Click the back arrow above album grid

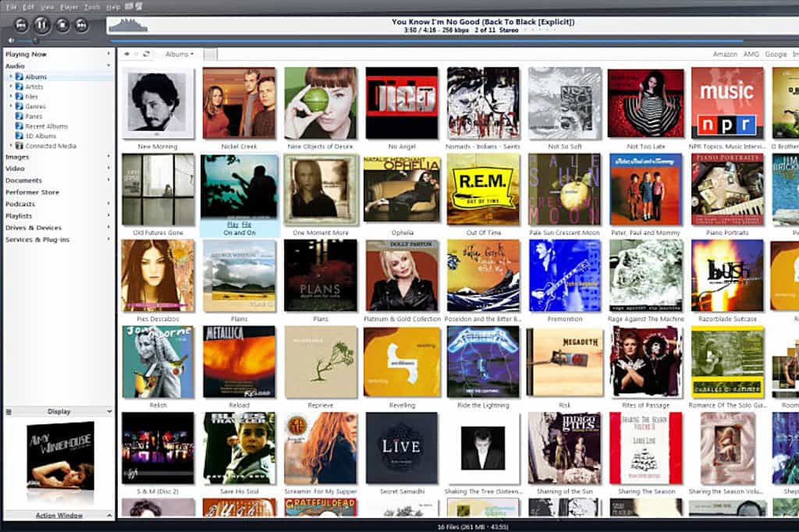126,54
